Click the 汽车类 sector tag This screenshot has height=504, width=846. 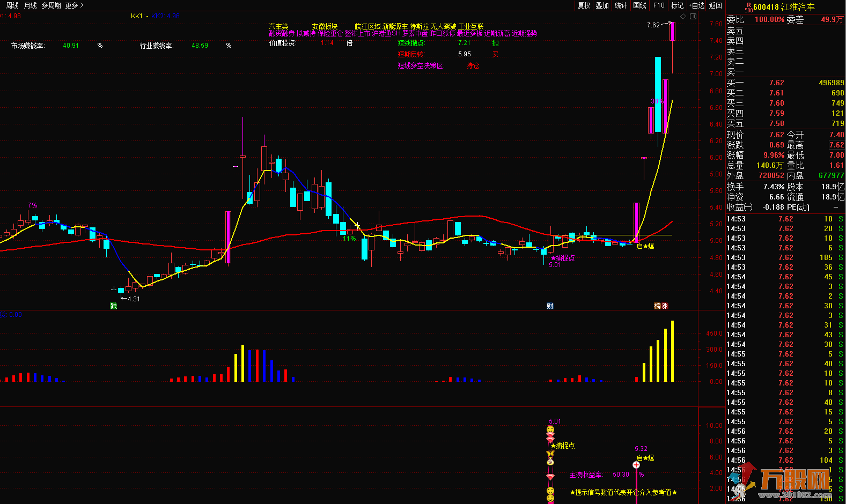pyautogui.click(x=278, y=26)
